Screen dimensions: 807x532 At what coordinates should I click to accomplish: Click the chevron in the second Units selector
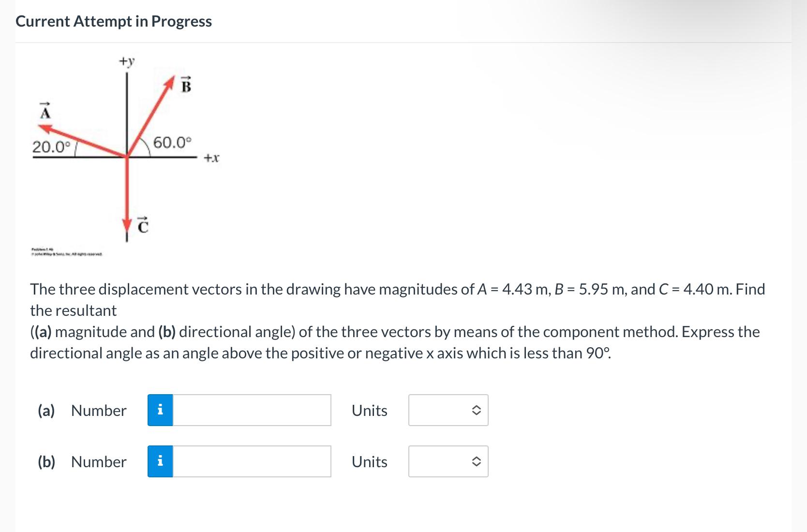(476, 461)
